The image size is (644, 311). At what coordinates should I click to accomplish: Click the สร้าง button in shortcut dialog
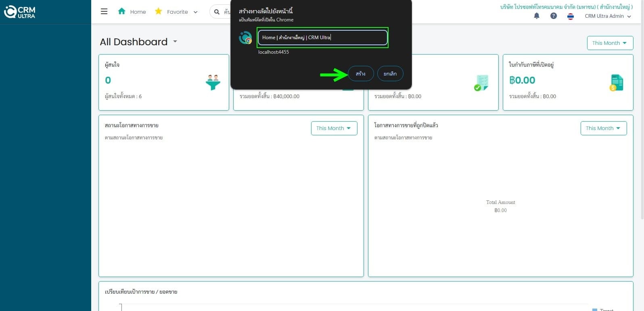click(361, 74)
